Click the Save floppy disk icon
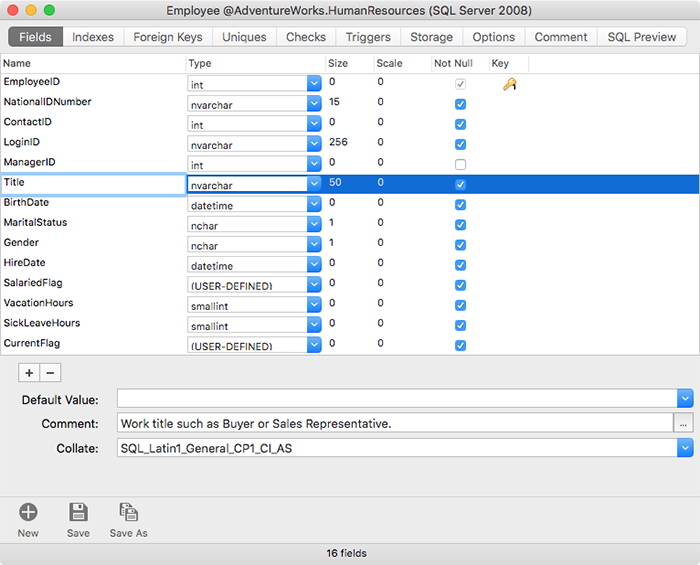 coord(78,512)
